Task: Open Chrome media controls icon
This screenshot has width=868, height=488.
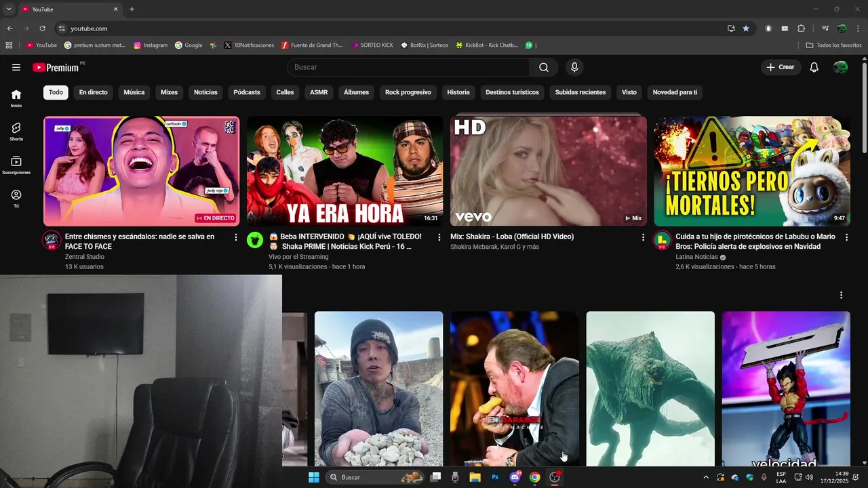Action: tap(825, 28)
